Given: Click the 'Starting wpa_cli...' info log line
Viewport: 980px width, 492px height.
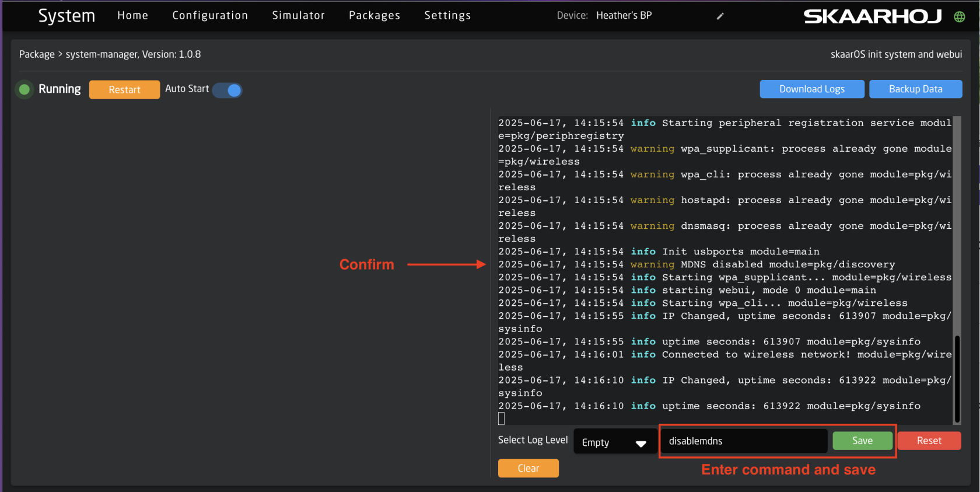Looking at the screenshot, I should pyautogui.click(x=703, y=303).
